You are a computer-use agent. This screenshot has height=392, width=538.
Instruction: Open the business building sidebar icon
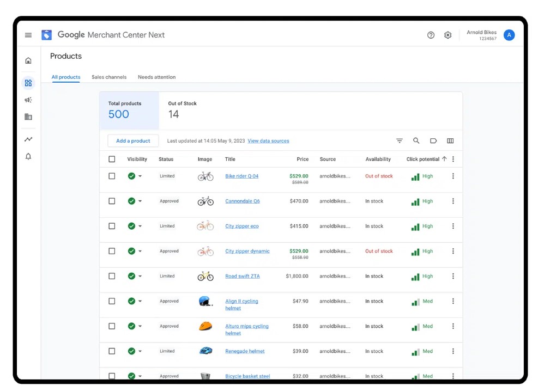pyautogui.click(x=28, y=117)
